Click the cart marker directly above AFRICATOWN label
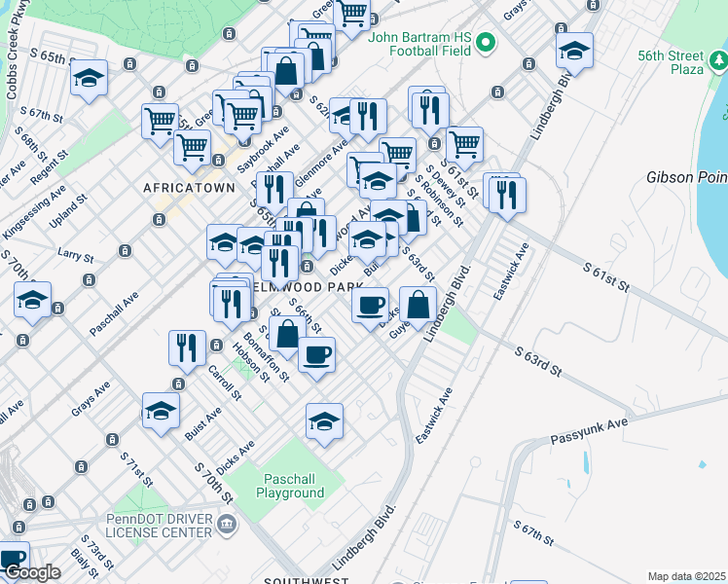This screenshot has height=584, width=728. (192, 150)
